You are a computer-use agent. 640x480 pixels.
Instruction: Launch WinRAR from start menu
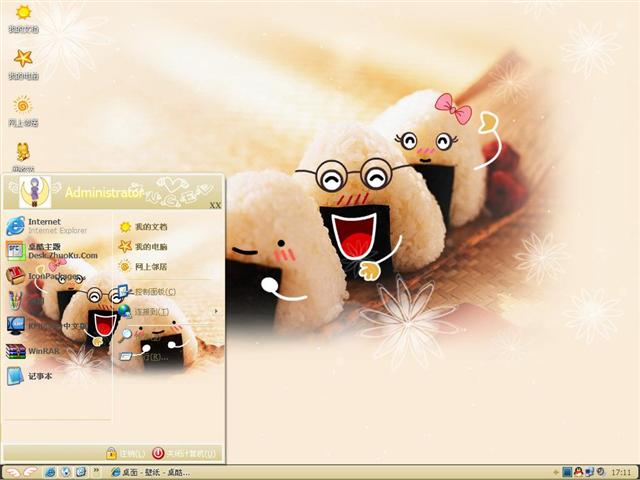(x=33, y=351)
